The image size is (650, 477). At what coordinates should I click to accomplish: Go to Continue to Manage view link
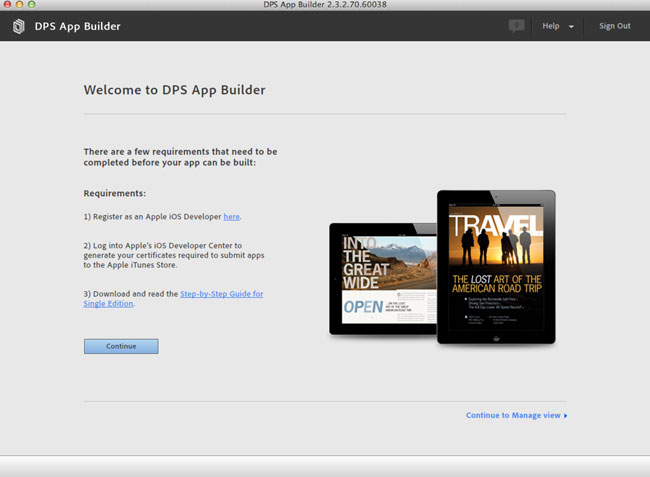[513, 415]
